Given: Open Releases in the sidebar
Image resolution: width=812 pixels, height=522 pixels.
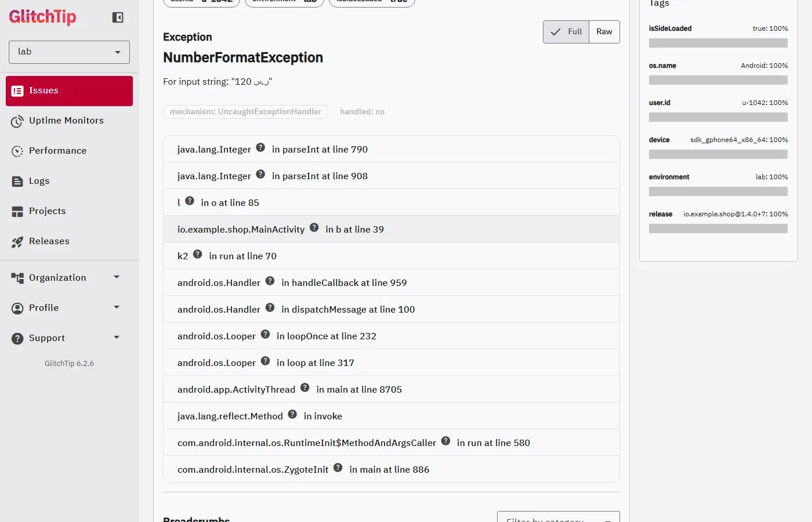Looking at the screenshot, I should point(69,242).
